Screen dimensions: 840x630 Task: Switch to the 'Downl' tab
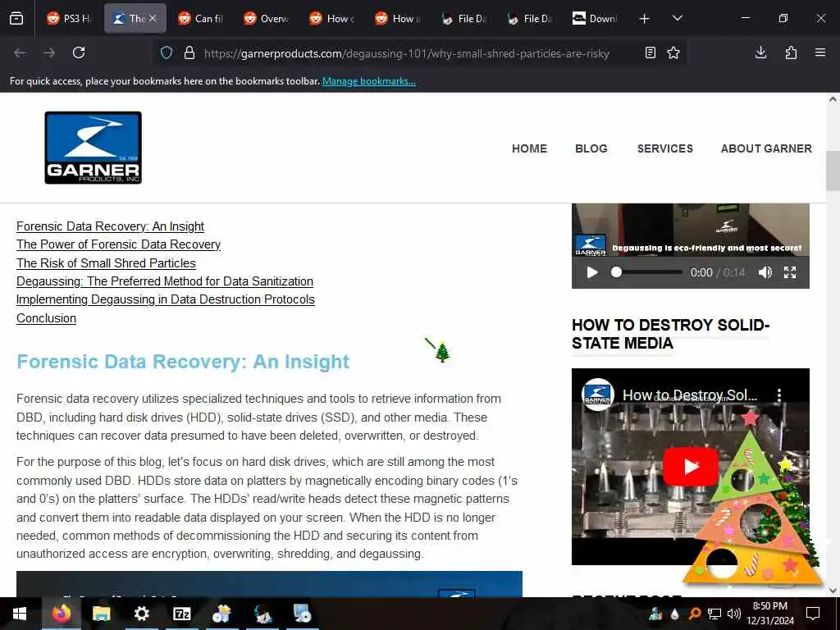click(596, 19)
